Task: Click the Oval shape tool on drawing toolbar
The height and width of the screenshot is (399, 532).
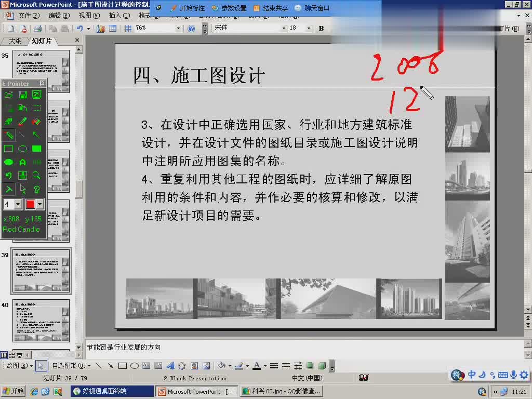Action: (135, 366)
